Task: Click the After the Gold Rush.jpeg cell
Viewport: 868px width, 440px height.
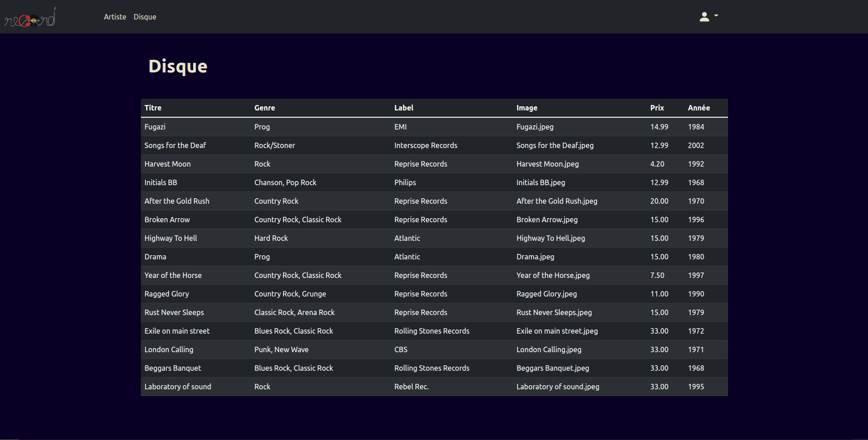Action: point(557,201)
